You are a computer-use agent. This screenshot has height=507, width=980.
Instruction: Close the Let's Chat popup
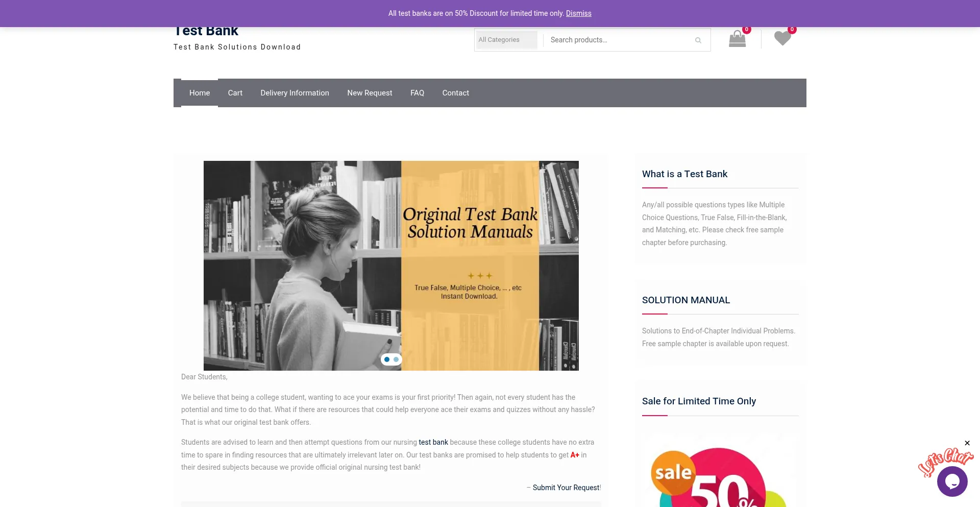[x=967, y=443]
